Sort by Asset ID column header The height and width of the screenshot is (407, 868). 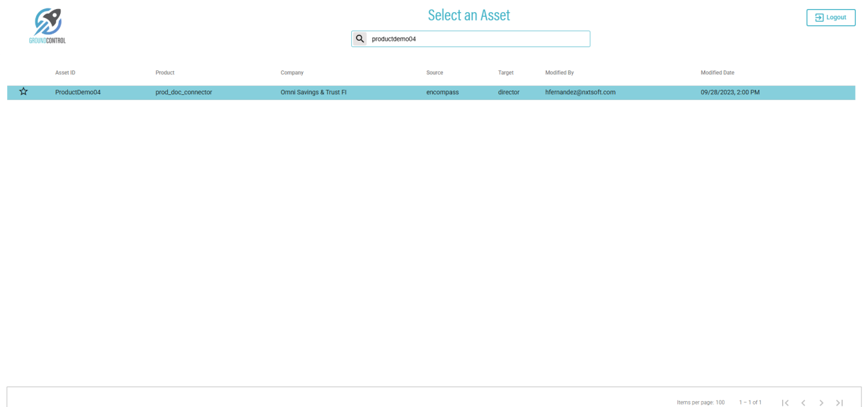pos(65,73)
